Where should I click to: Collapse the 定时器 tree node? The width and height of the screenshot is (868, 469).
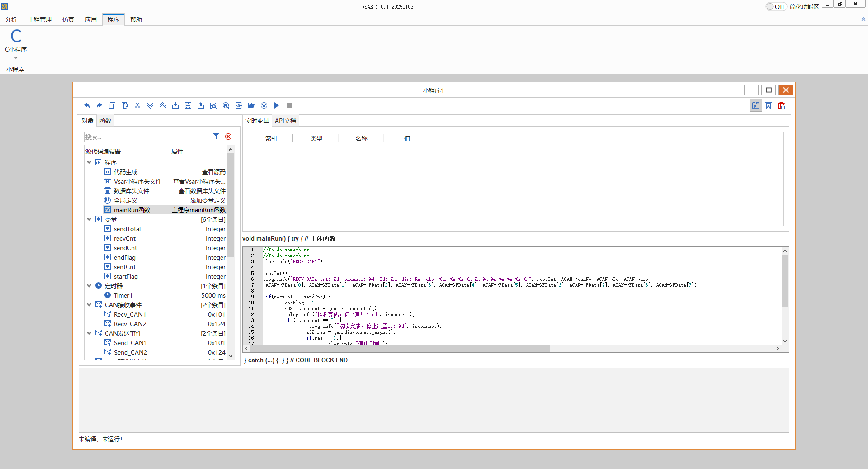pyautogui.click(x=89, y=285)
